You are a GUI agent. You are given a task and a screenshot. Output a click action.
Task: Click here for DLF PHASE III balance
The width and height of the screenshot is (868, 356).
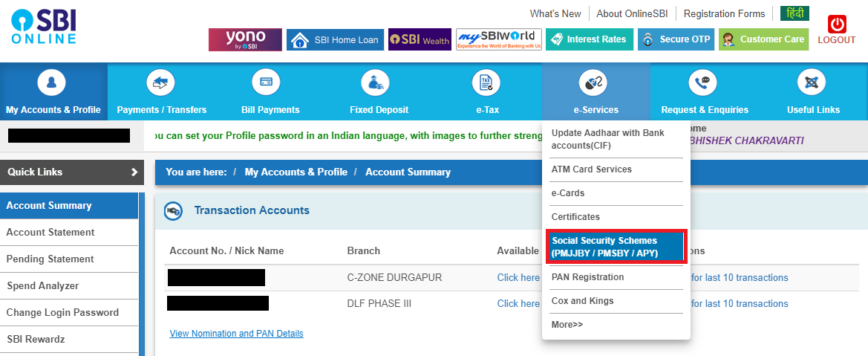point(518,304)
